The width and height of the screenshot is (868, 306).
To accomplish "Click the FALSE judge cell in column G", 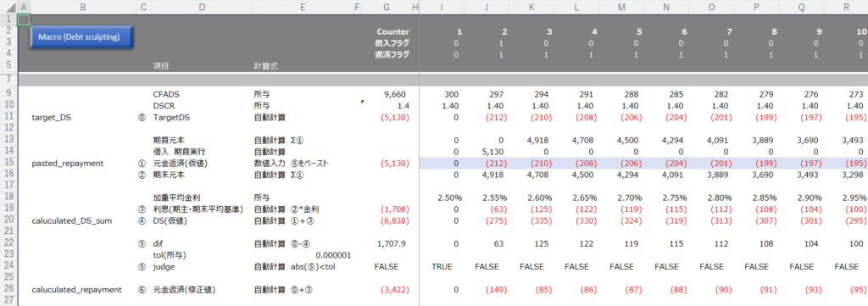I will click(x=386, y=266).
